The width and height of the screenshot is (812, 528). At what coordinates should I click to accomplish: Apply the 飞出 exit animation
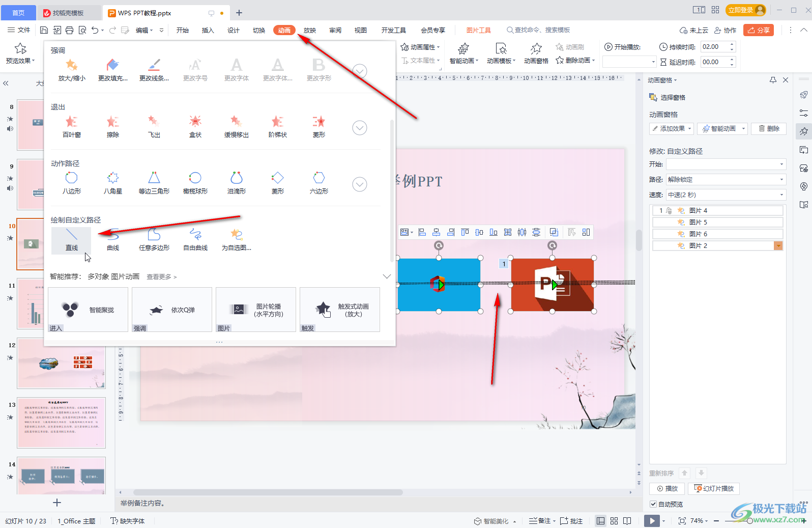[154, 127]
